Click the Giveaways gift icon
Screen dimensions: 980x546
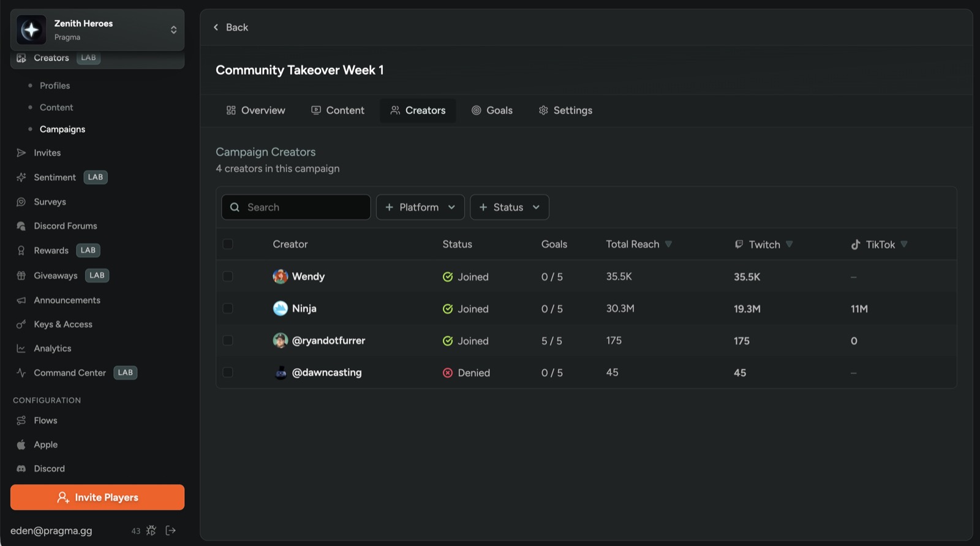(21, 276)
